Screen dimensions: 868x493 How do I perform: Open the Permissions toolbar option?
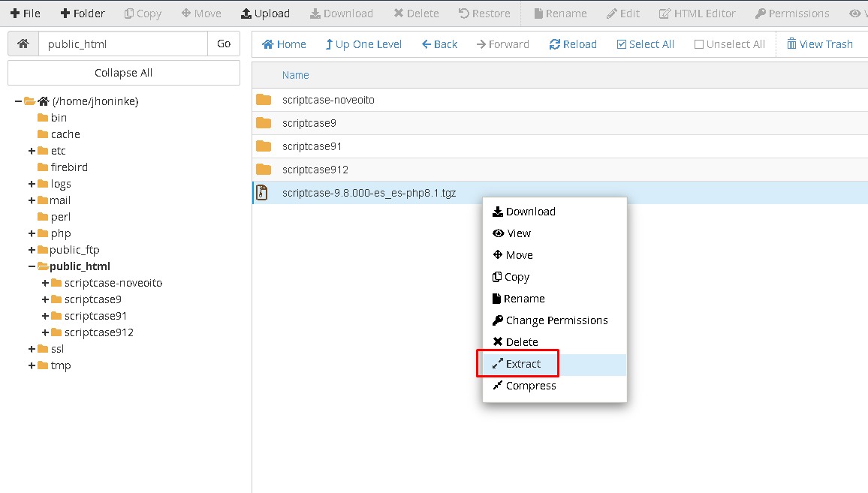(792, 14)
